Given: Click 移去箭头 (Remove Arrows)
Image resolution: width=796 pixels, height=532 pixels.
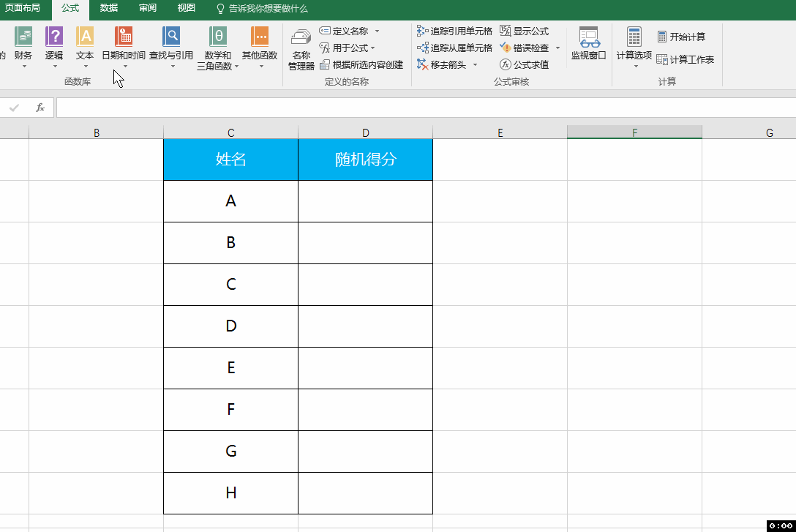Looking at the screenshot, I should click(441, 64).
